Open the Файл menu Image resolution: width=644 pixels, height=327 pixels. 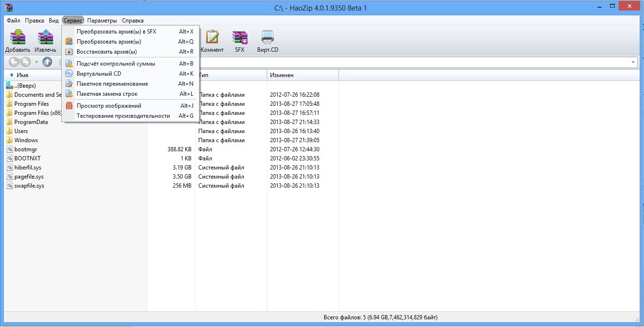[x=13, y=21]
